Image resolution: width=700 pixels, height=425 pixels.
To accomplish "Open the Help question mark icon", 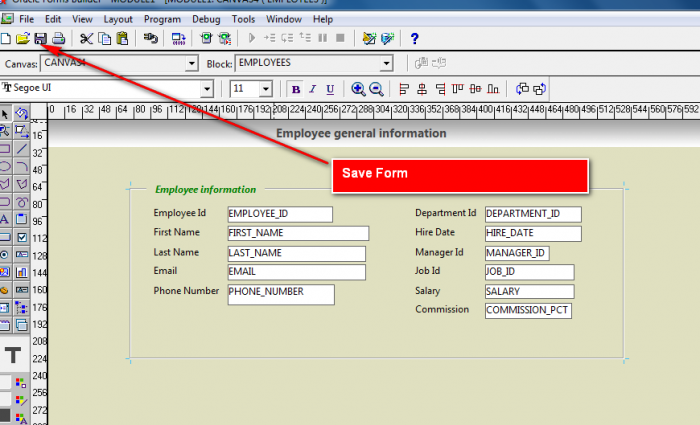I will pyautogui.click(x=414, y=39).
